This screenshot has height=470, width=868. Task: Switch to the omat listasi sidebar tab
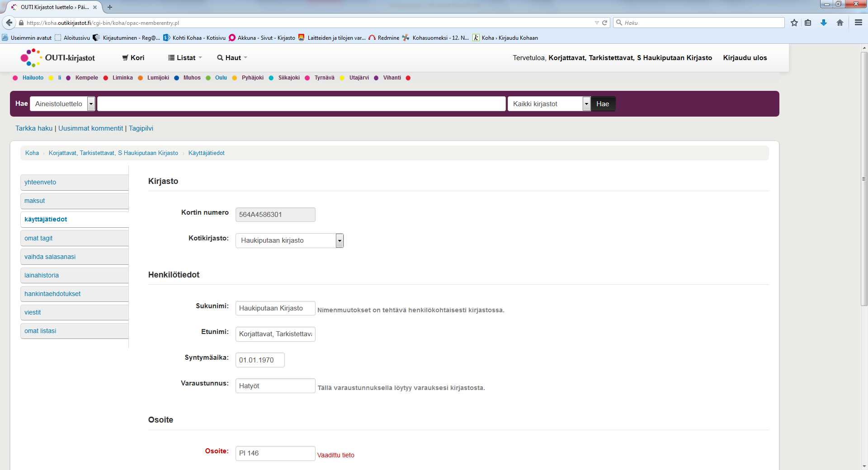click(75, 331)
